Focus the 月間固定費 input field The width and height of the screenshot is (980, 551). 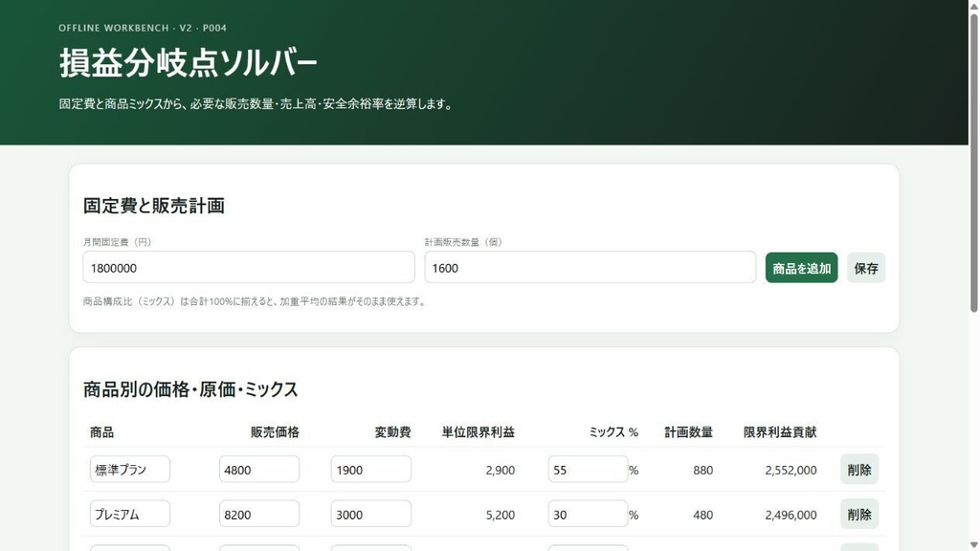point(249,268)
